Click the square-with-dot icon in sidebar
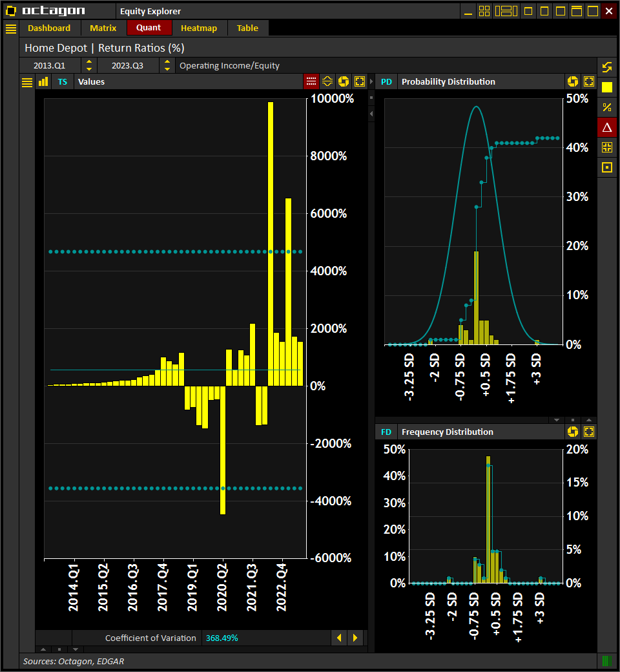620x672 pixels. click(607, 167)
